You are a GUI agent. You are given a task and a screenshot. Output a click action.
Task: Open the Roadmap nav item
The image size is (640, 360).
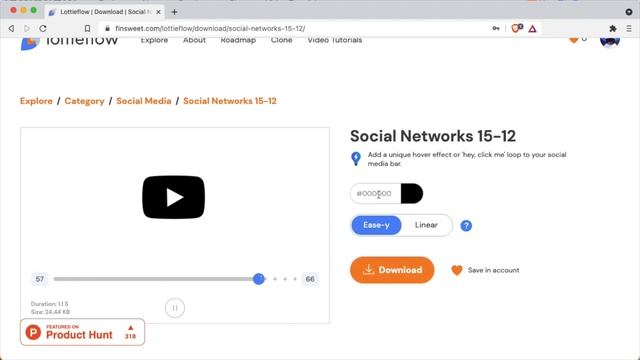[x=238, y=40]
